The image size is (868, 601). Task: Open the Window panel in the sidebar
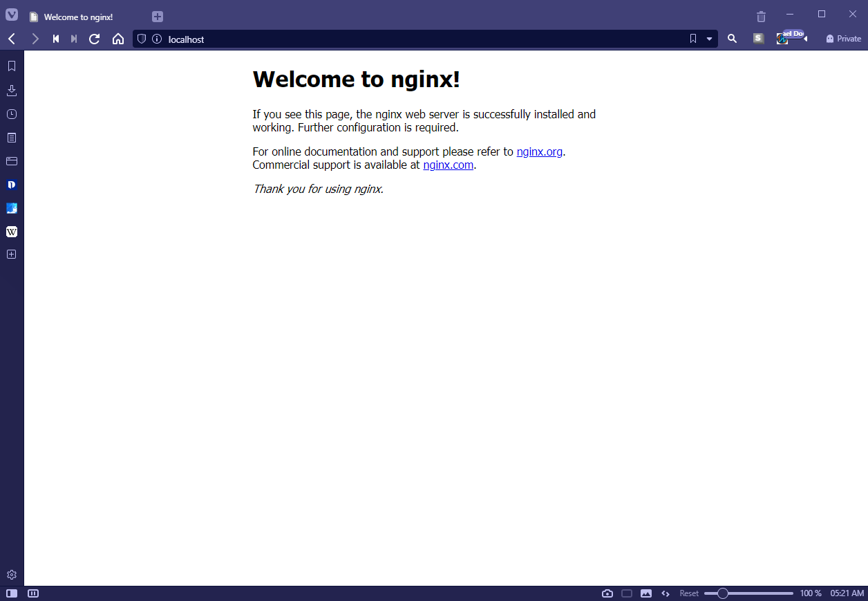point(12,161)
